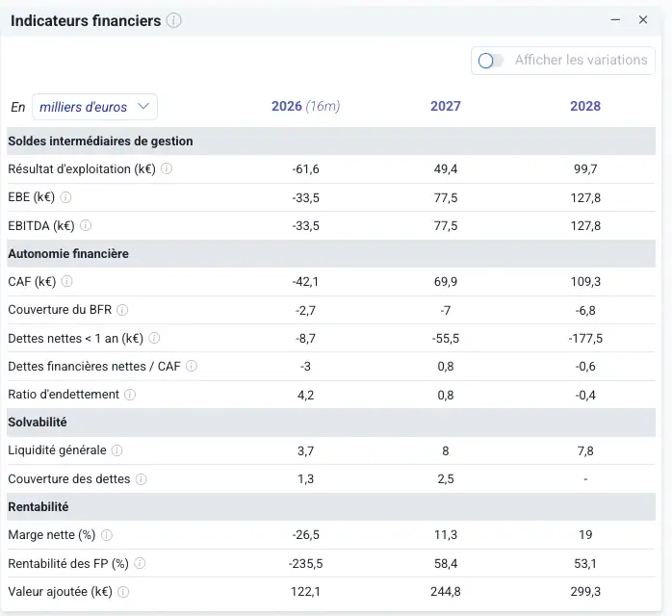
Task: Select Soldes intermédiaires de gestion section header
Action: pyautogui.click(x=331, y=141)
